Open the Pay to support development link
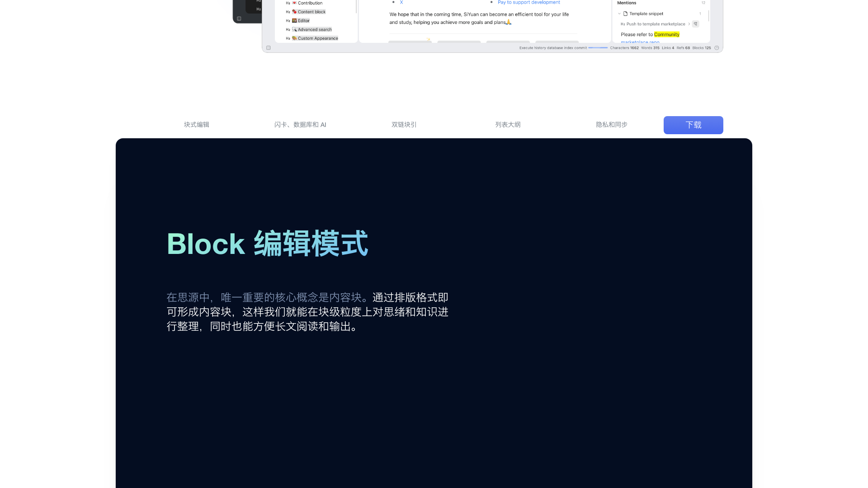Screen dimensions: 868x488 click(529, 2)
